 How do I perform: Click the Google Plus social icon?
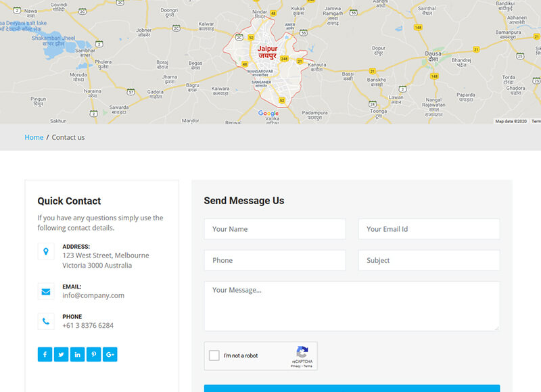click(x=110, y=354)
